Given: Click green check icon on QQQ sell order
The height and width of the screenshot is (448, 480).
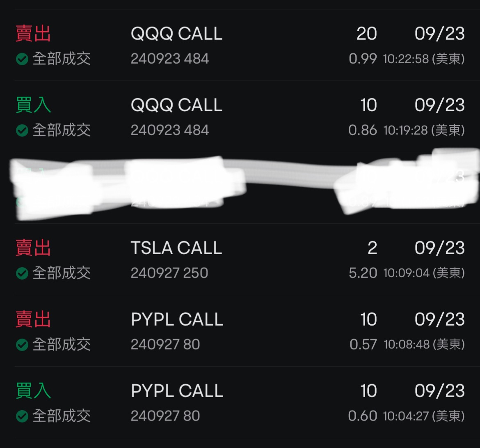Looking at the screenshot, I should pos(22,59).
